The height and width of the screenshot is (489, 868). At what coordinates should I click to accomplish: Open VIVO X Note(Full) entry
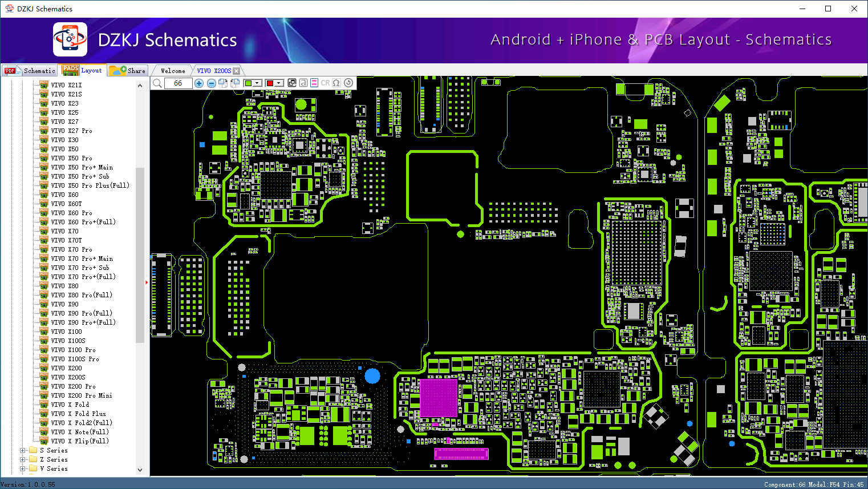[x=80, y=432]
